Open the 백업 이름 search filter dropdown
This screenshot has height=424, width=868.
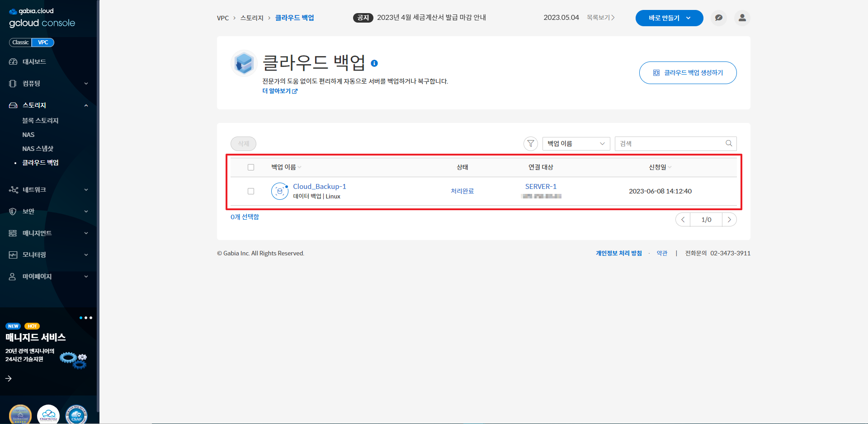coord(576,144)
